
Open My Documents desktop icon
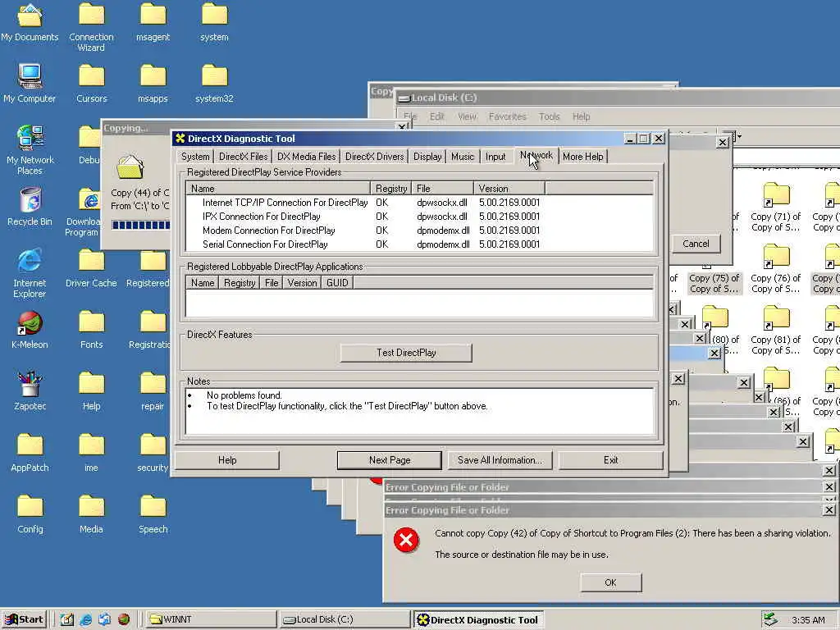[x=30, y=22]
